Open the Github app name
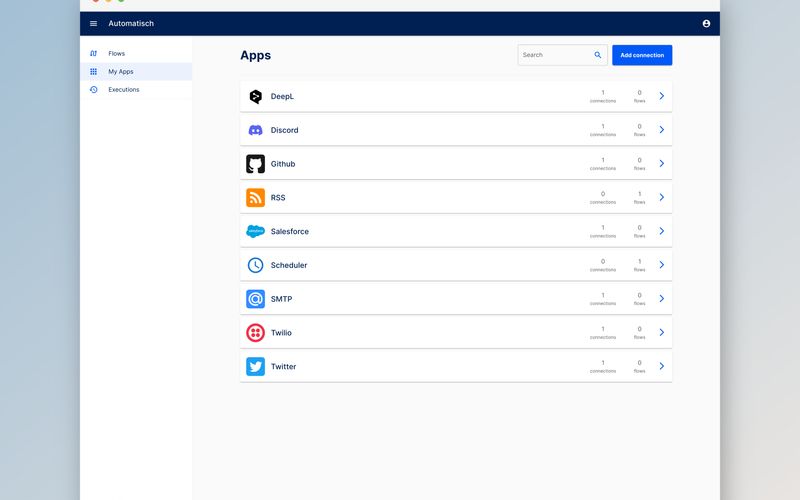 coord(283,164)
